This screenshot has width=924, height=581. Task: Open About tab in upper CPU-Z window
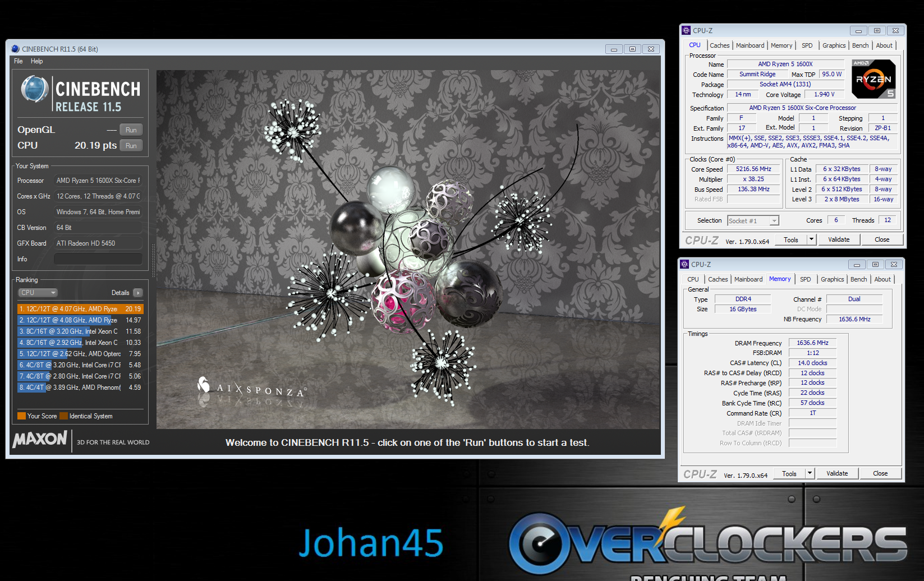(x=884, y=45)
